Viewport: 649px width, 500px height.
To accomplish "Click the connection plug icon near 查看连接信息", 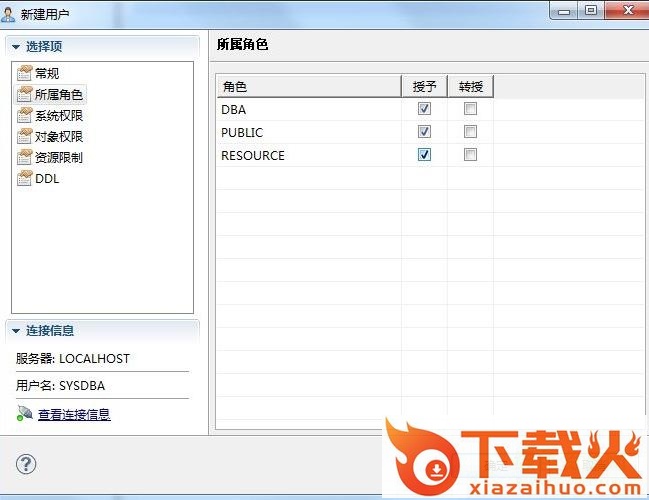I will tap(24, 413).
